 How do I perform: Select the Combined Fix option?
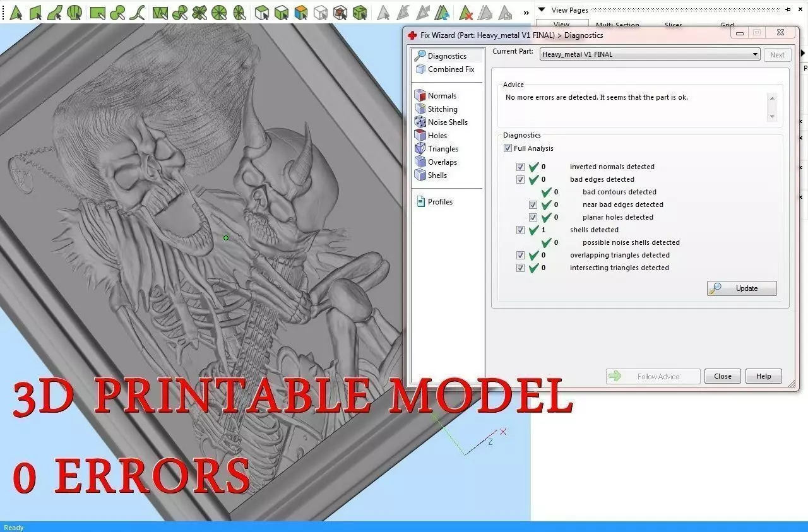pos(444,69)
